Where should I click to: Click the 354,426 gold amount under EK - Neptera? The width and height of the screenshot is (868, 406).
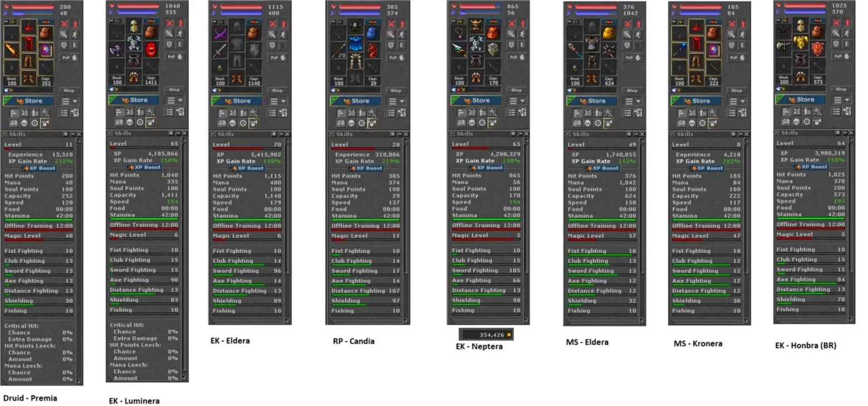[x=487, y=335]
